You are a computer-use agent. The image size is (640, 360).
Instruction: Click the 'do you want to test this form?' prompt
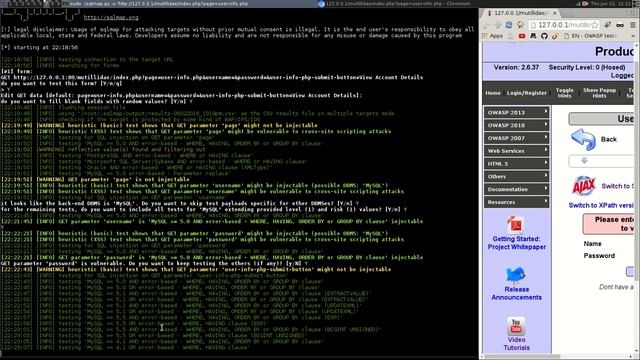pos(61,83)
